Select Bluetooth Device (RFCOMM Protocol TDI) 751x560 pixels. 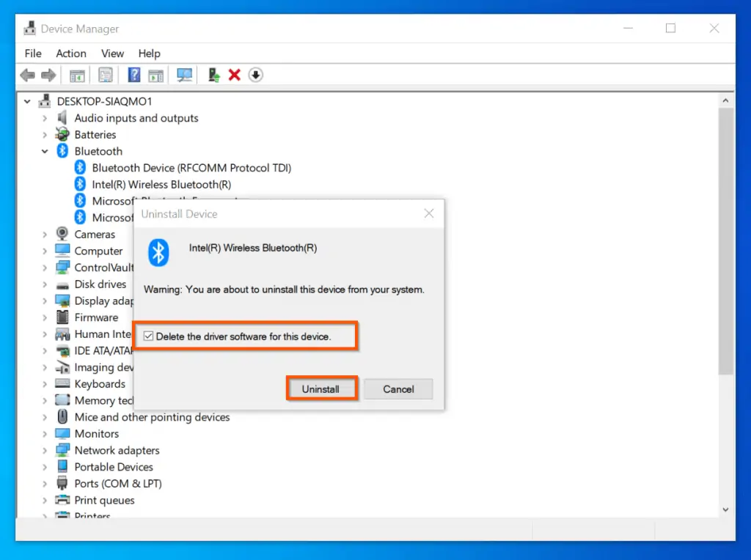click(x=191, y=168)
